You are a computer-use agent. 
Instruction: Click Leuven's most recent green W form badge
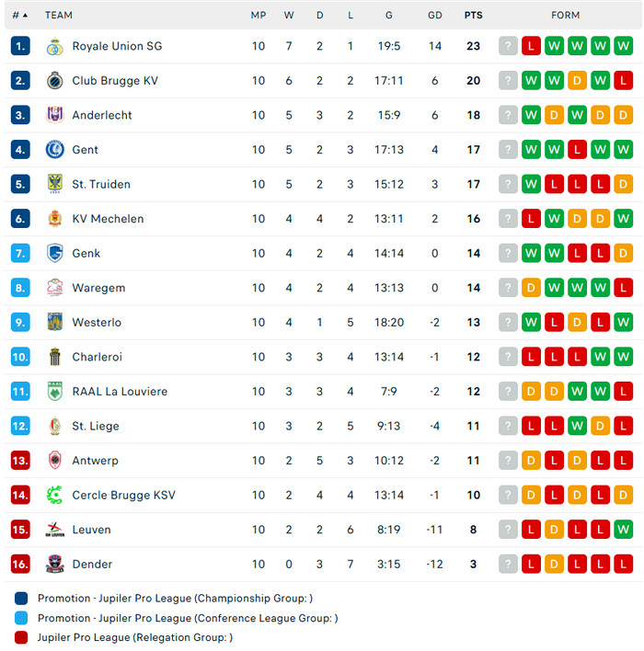coord(623,530)
